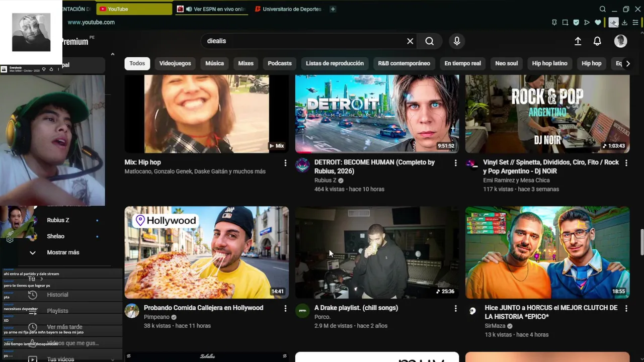Click the browser heart favorites icon
Screen dimensions: 644x362
(598, 22)
